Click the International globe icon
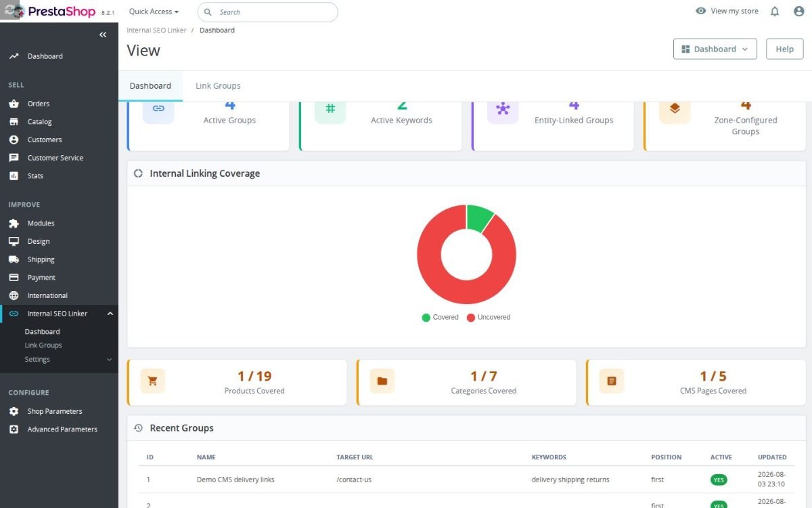812x508 pixels. (14, 295)
